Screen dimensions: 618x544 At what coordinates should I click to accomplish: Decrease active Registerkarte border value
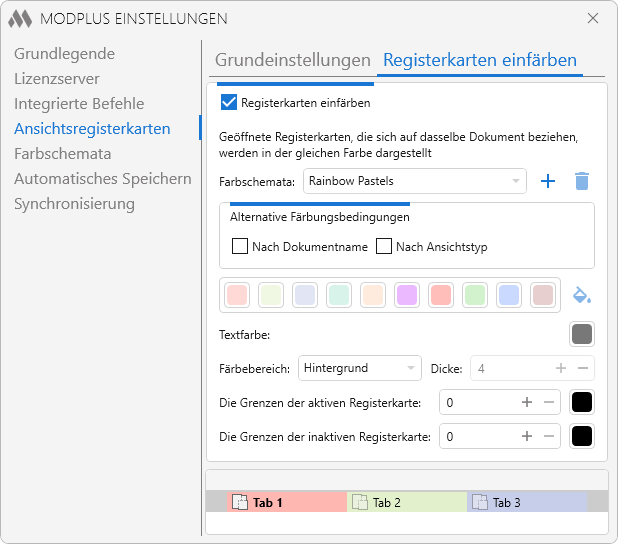click(549, 402)
